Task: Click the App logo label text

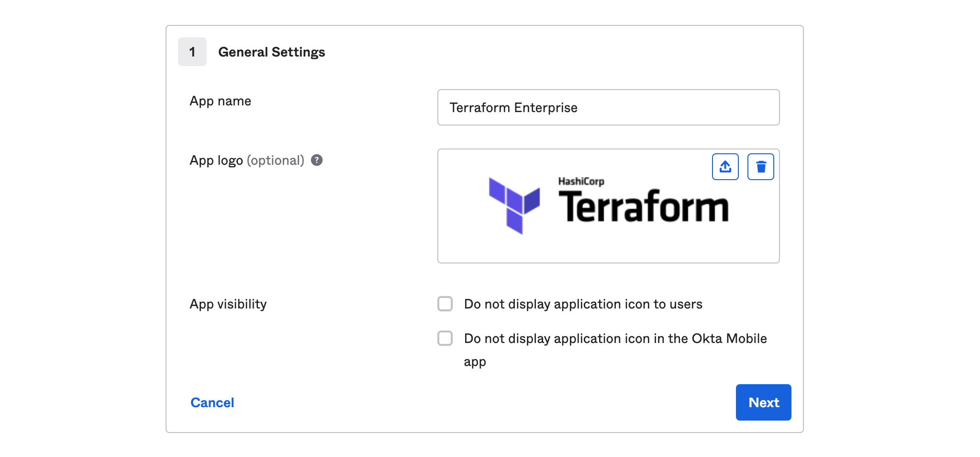Action: point(216,160)
